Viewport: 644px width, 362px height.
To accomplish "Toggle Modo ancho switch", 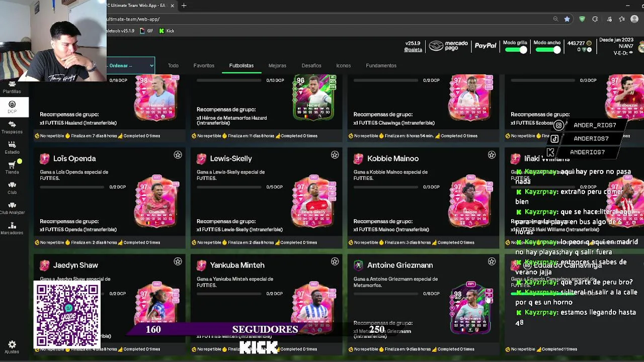I will tap(547, 50).
